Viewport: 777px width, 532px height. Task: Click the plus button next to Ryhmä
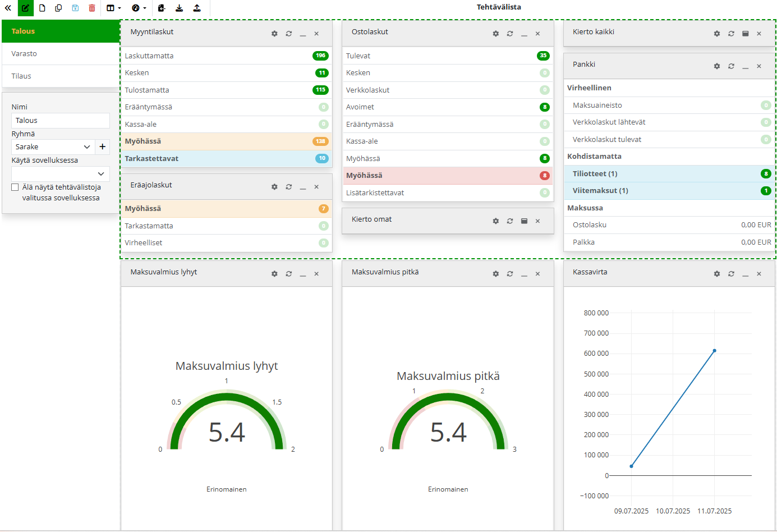pyautogui.click(x=103, y=147)
